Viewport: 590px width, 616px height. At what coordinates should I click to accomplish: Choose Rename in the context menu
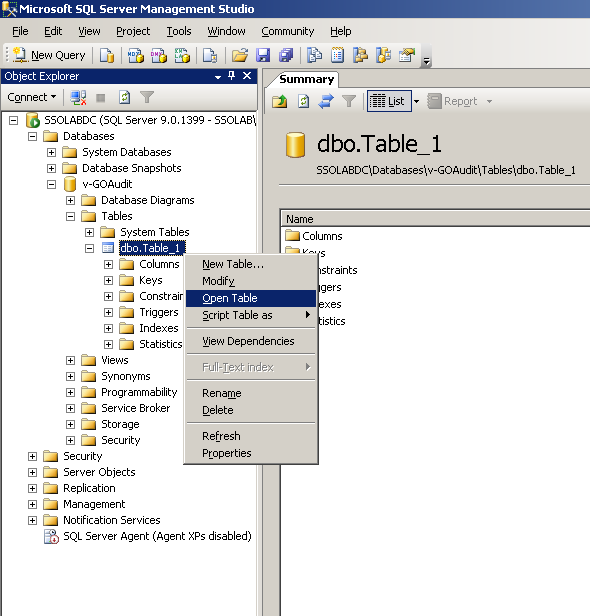click(251, 393)
